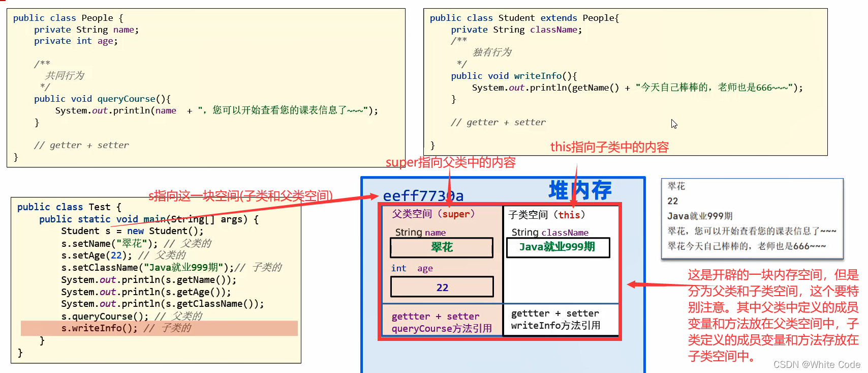Click the "public class Test {" declaration line
The width and height of the screenshot is (868, 373).
(x=69, y=207)
